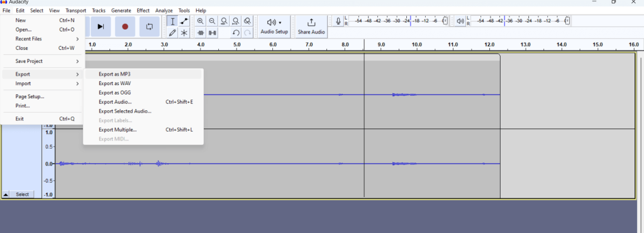Screen dimensions: 644x233
Task: Open the Edit menu
Action: click(x=20, y=10)
